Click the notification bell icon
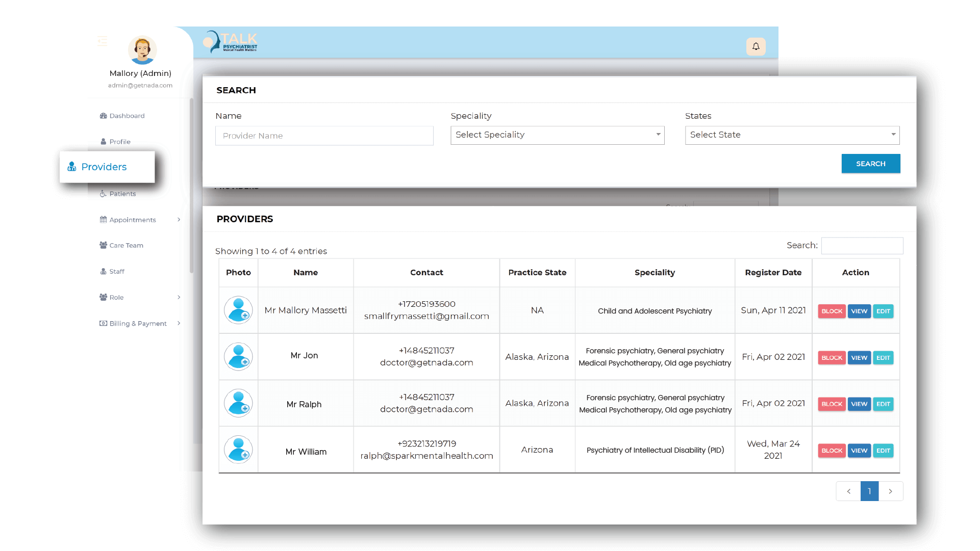This screenshot has width=980, height=551. click(756, 46)
